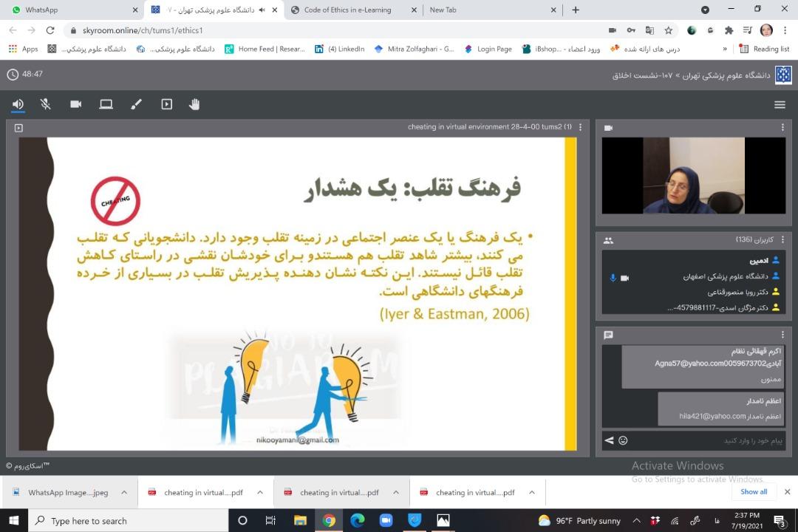Click Show all downloads button
798x532 pixels.
click(x=754, y=492)
